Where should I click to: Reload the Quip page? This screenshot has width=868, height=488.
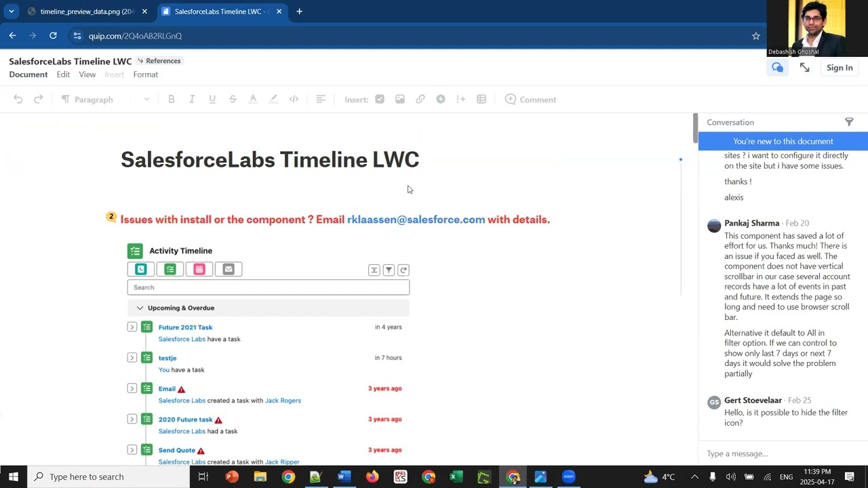[53, 35]
